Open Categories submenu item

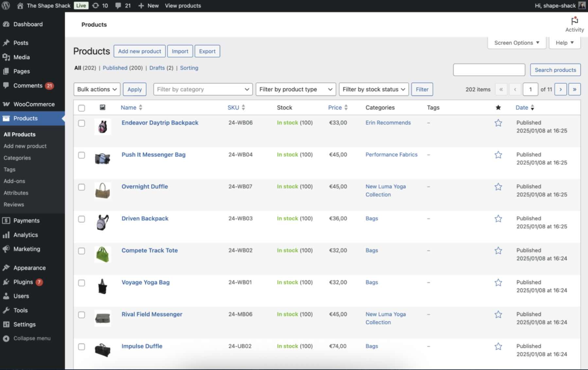pos(17,158)
